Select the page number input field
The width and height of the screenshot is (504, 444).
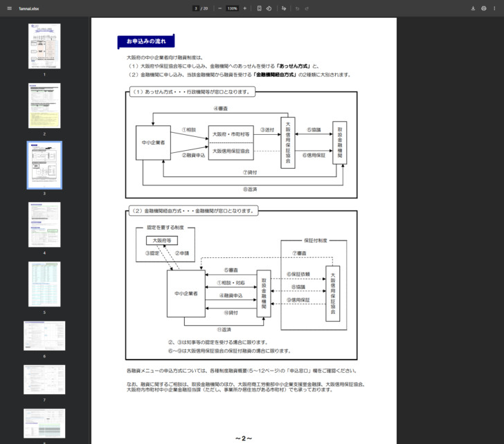pyautogui.click(x=196, y=8)
